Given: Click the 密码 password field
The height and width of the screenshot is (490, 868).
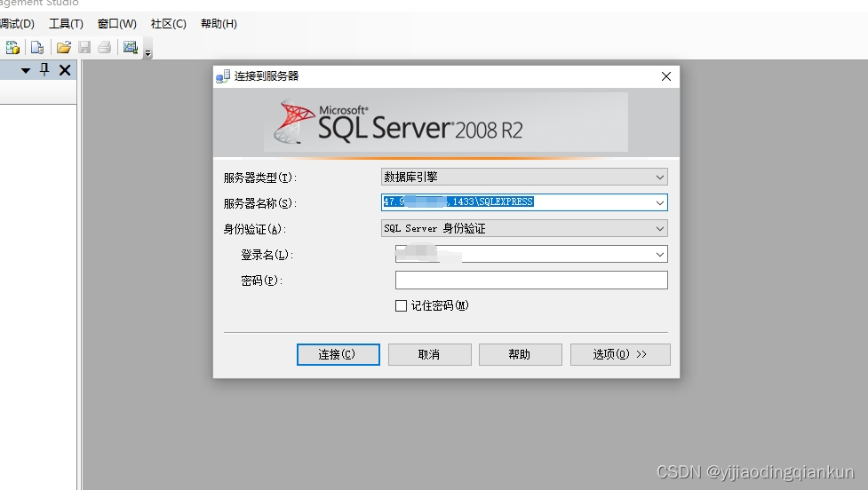Looking at the screenshot, I should pos(531,281).
